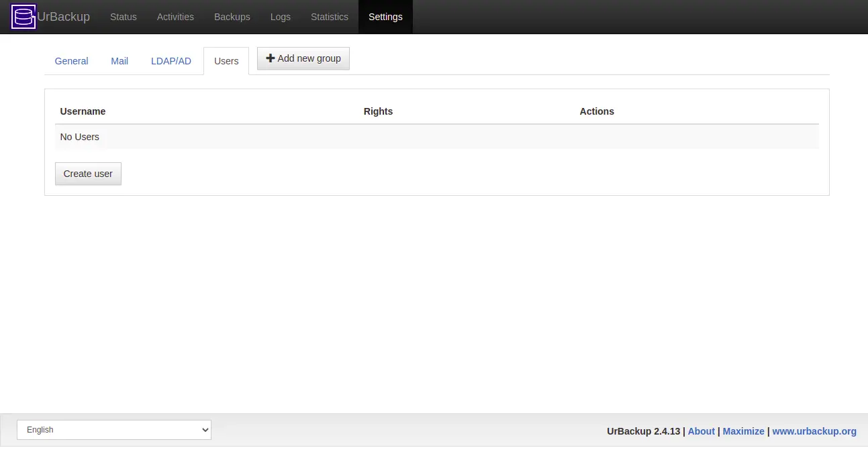Click the Create user button
868x450 pixels.
[88, 174]
